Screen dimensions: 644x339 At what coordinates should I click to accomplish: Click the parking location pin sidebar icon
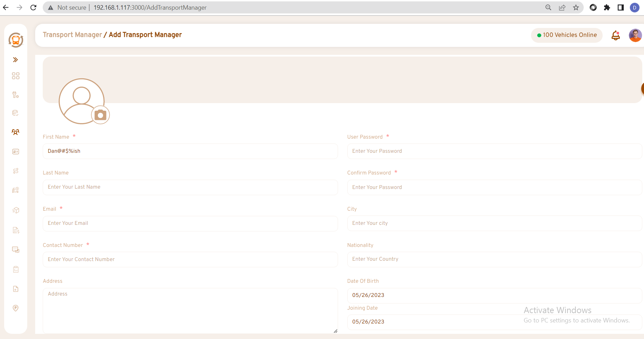click(16, 308)
